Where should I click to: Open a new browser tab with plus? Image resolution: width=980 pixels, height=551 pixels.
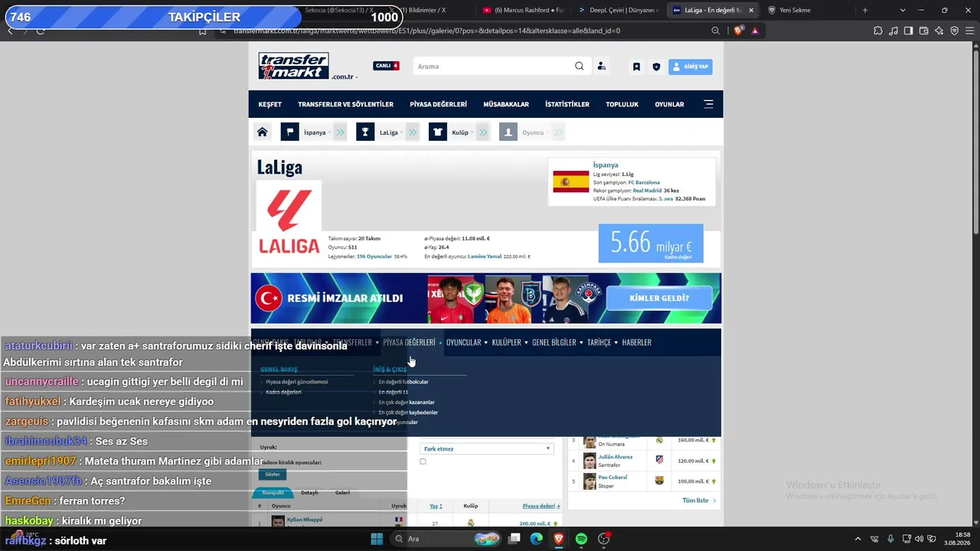[865, 10]
